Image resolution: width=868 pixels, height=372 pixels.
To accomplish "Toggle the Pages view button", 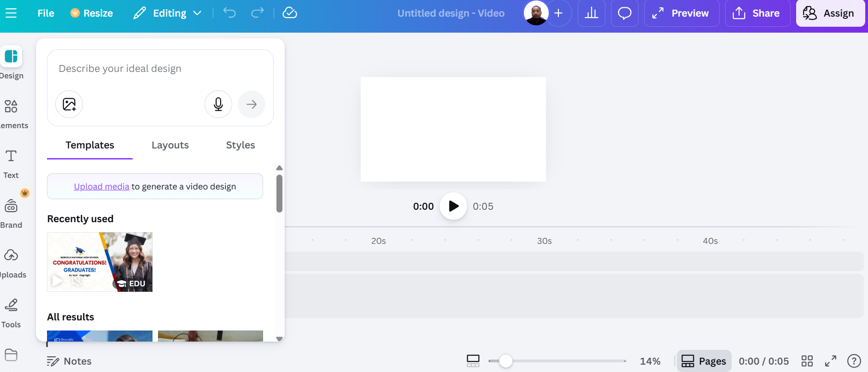I will click(x=704, y=361).
